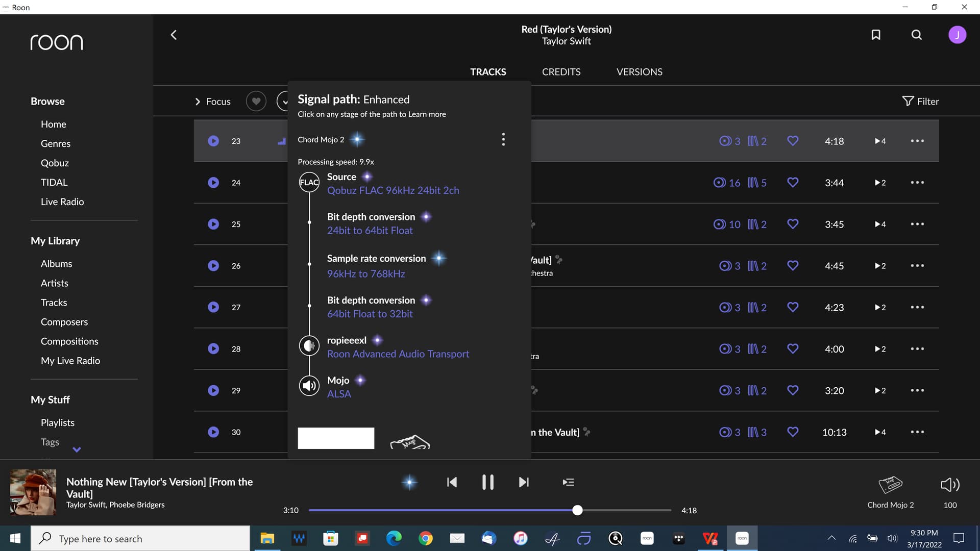
Task: Open the signal path star in playbar
Action: (409, 482)
